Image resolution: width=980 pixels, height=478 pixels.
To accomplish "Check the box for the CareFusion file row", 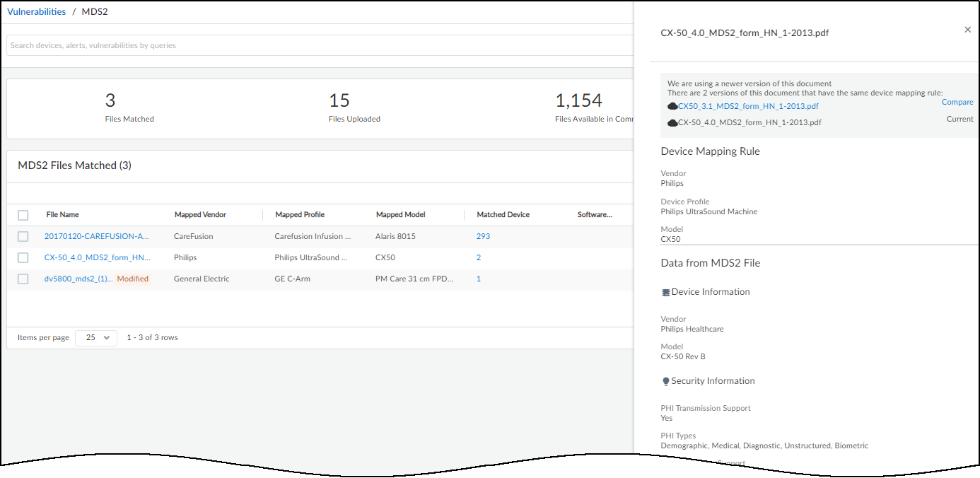I will (23, 236).
